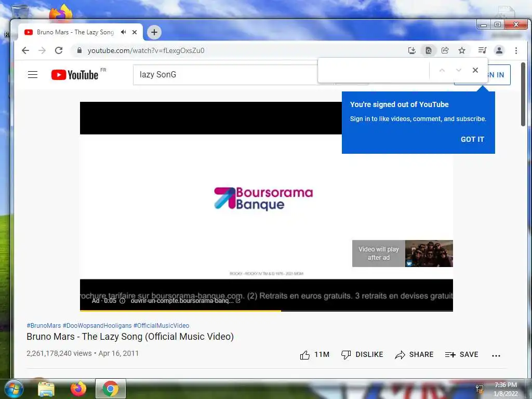Open the Chrome profile avatar
The image size is (532, 399).
[499, 50]
